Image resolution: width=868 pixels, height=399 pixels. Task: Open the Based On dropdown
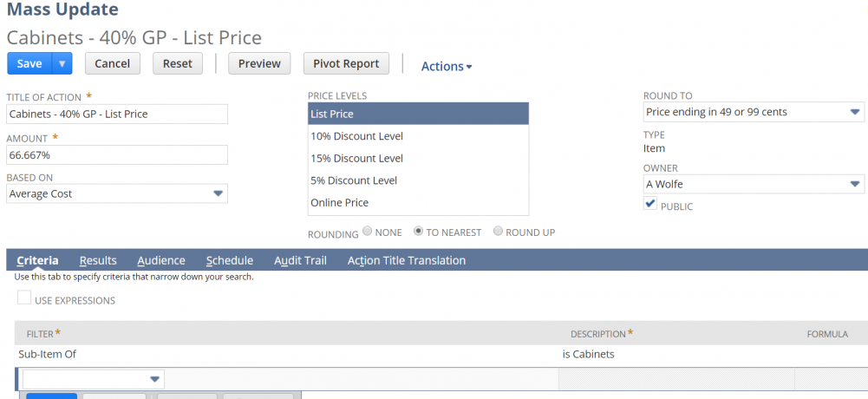coord(117,193)
